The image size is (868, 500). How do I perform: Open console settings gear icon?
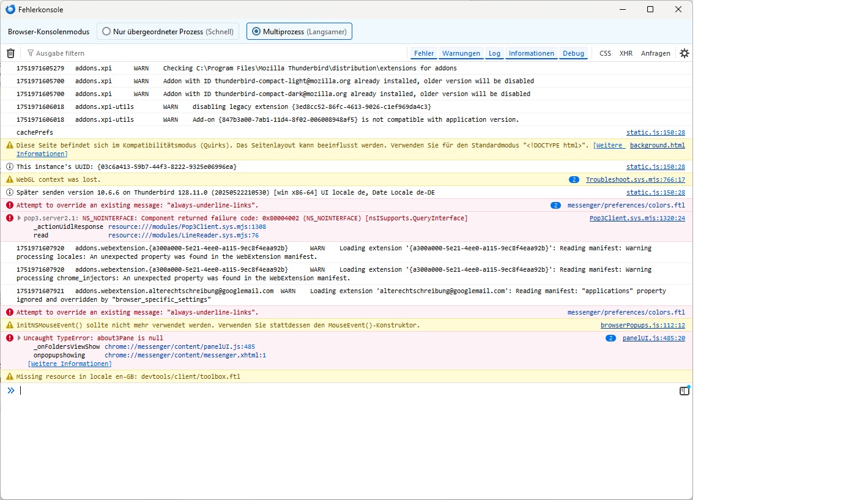[684, 53]
